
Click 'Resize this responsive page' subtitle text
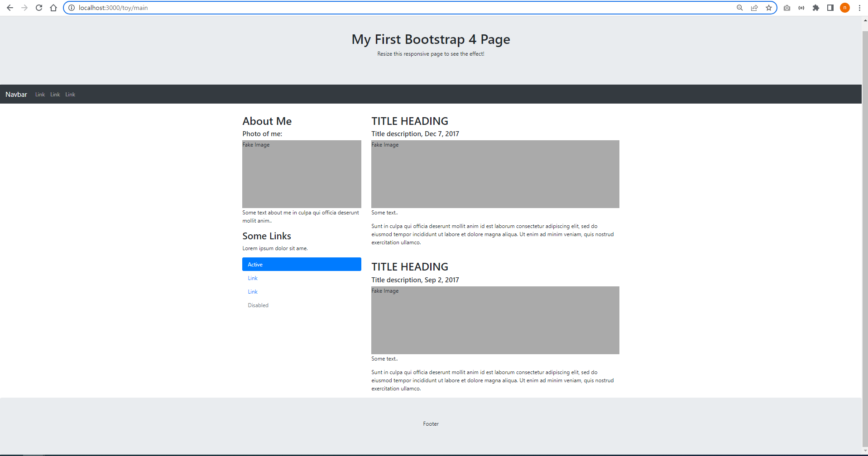click(431, 54)
